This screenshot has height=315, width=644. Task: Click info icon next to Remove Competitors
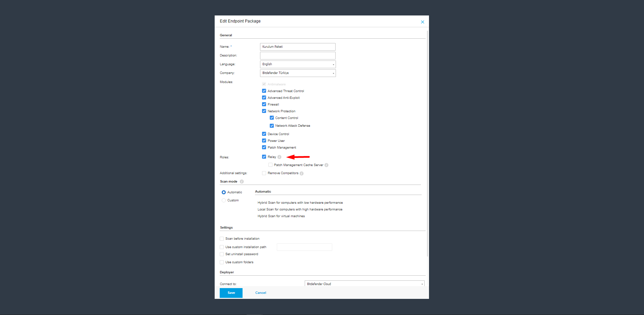[301, 173]
